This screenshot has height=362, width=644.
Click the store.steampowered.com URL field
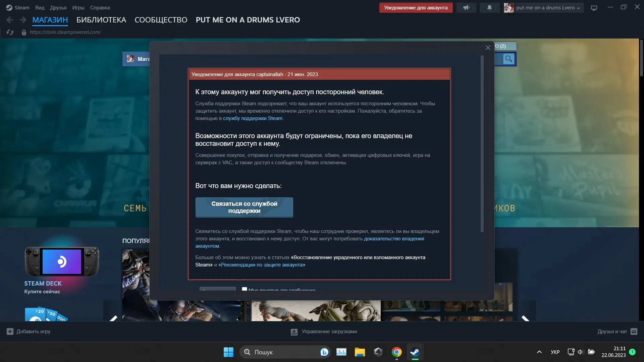click(65, 32)
